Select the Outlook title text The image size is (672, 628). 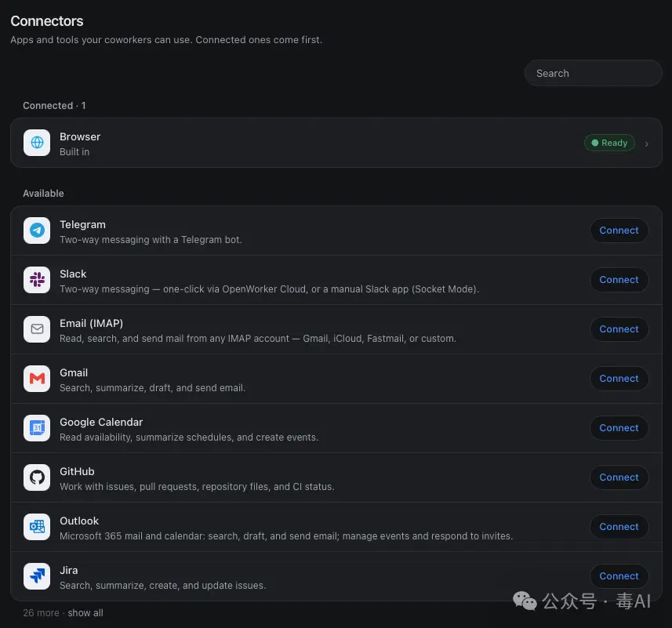[x=79, y=521]
